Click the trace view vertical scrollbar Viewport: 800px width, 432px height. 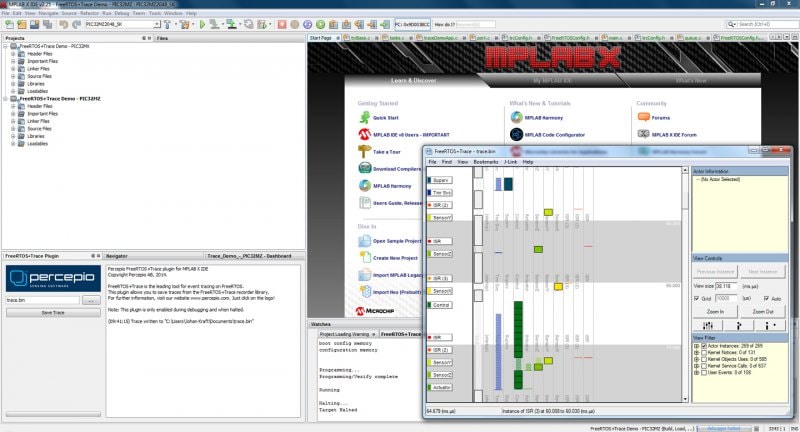click(685, 285)
